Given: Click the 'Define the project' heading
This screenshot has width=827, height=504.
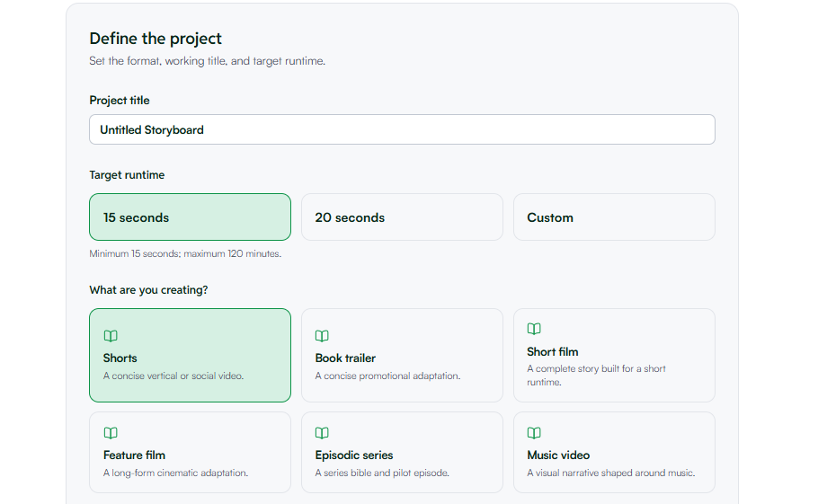Looking at the screenshot, I should [x=156, y=39].
